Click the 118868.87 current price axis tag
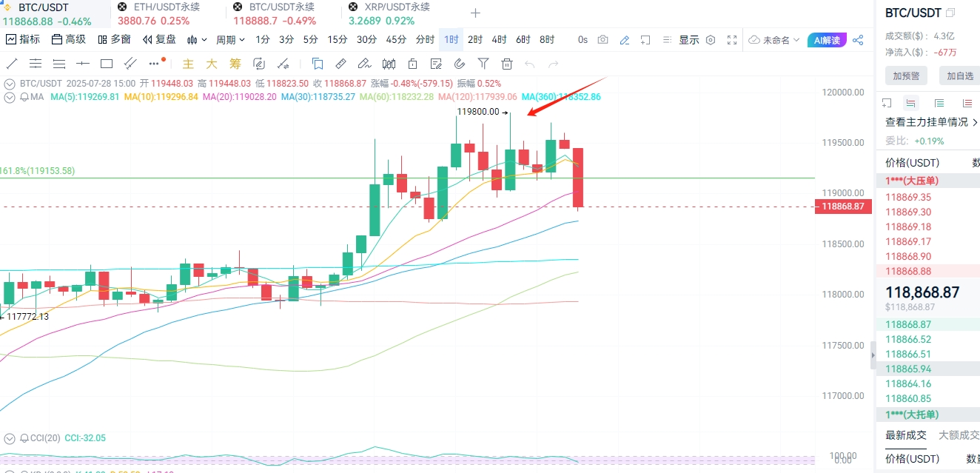The image size is (980, 473). (x=843, y=207)
